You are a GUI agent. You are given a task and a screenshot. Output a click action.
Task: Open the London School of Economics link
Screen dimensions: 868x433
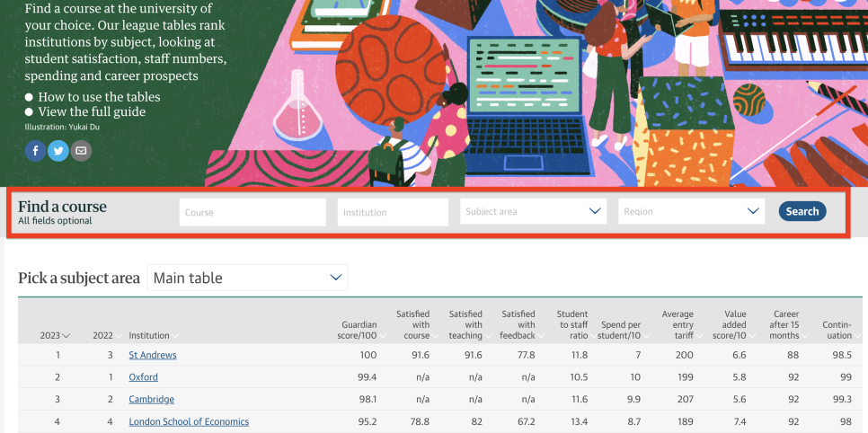[189, 422]
